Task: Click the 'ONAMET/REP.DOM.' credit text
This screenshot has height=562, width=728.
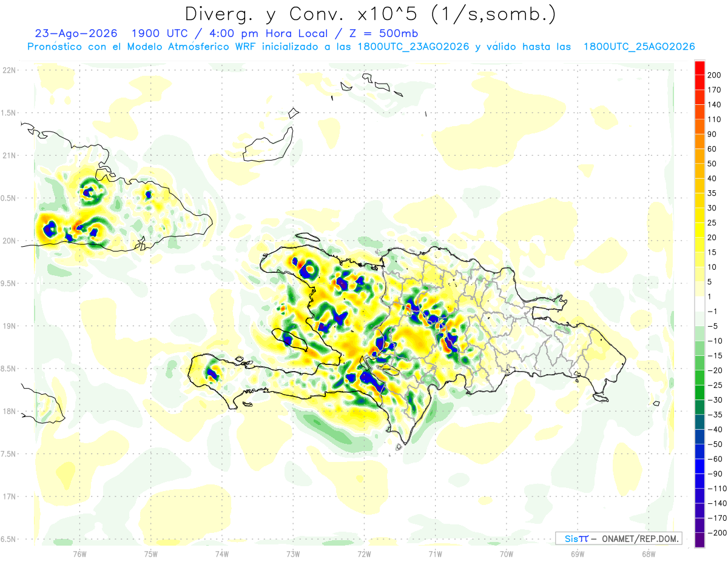Action: point(639,538)
